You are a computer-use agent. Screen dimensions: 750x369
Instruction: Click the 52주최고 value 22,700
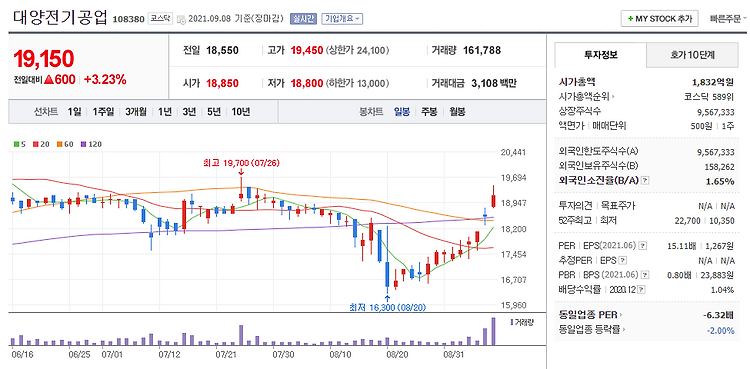pyautogui.click(x=688, y=220)
